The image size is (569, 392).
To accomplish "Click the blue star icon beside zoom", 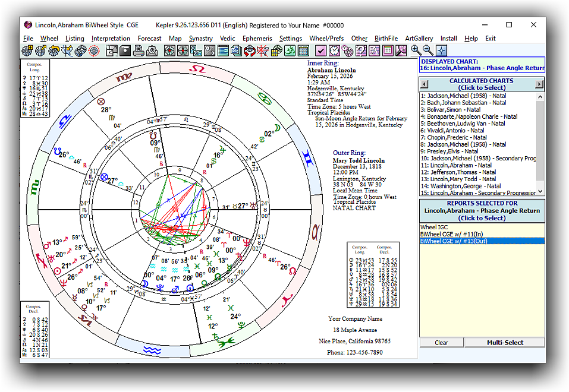I will point(441,50).
